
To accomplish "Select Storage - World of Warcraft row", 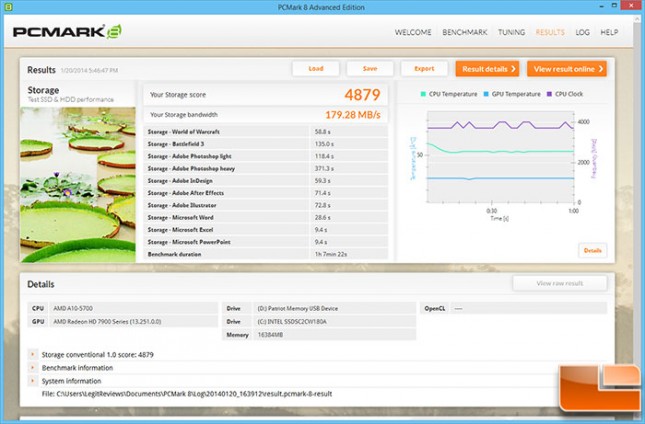I will click(266, 132).
